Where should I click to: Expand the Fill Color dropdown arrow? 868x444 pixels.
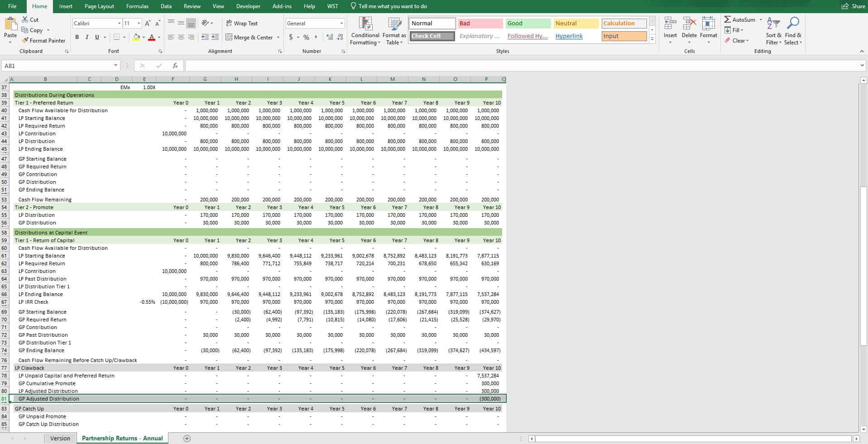(143, 37)
